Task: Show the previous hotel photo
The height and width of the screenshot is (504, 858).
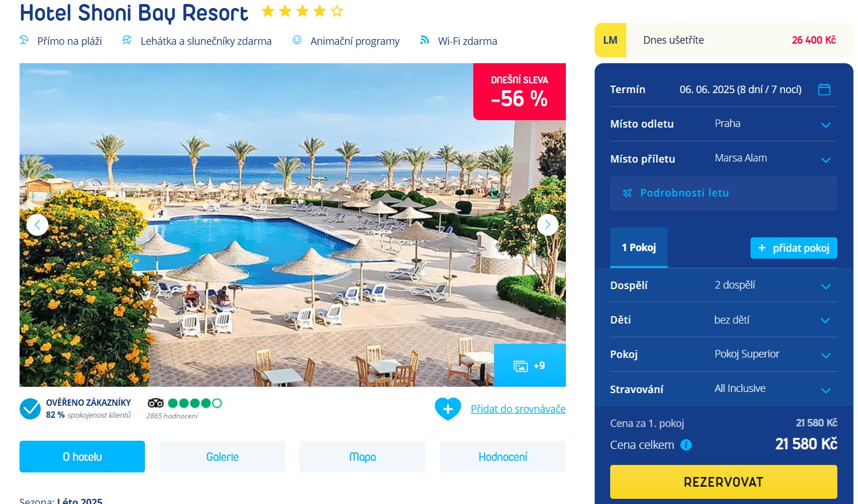Action: (x=37, y=225)
